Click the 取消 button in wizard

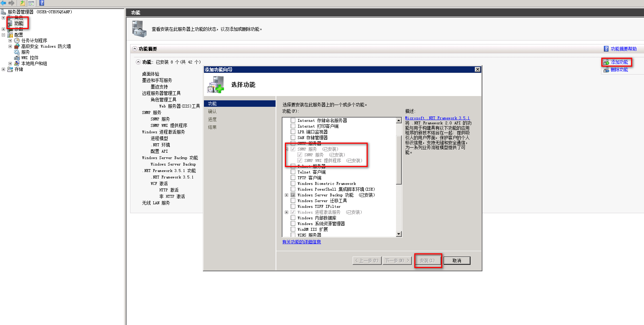[457, 261]
